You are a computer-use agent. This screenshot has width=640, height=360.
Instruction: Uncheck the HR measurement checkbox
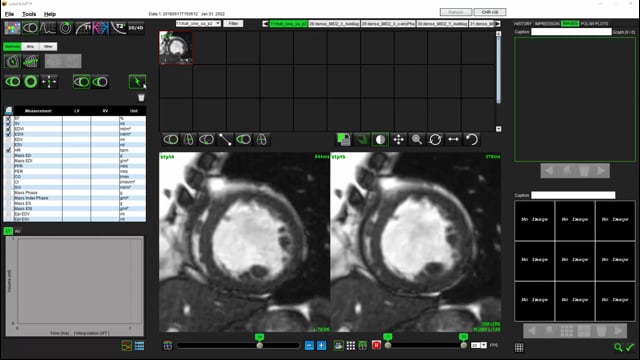pyautogui.click(x=8, y=150)
